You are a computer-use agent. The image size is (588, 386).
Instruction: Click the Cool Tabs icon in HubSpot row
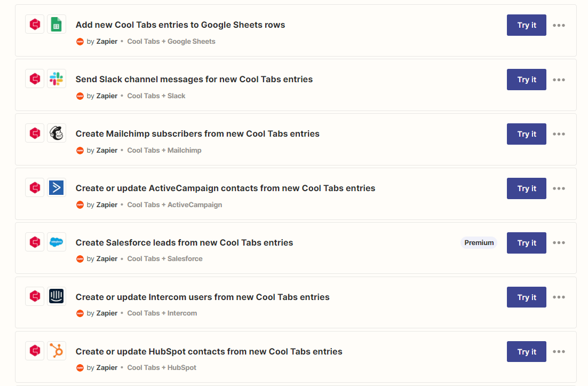point(35,351)
